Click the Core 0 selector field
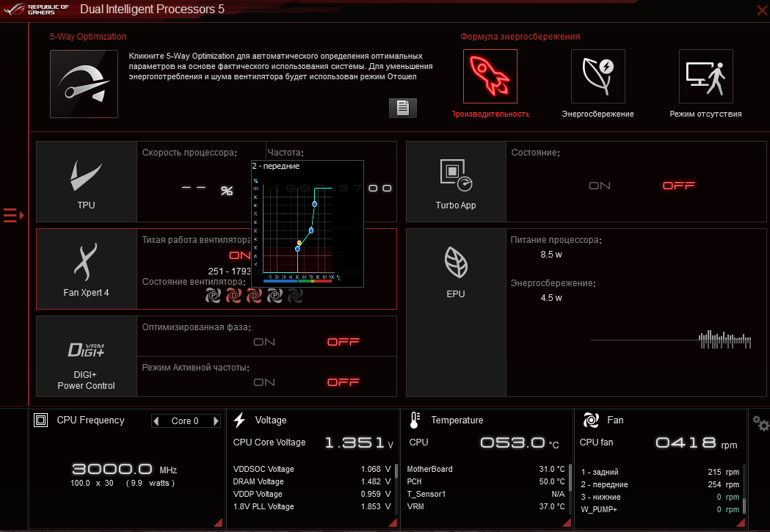Image resolution: width=770 pixels, height=532 pixels. [186, 421]
